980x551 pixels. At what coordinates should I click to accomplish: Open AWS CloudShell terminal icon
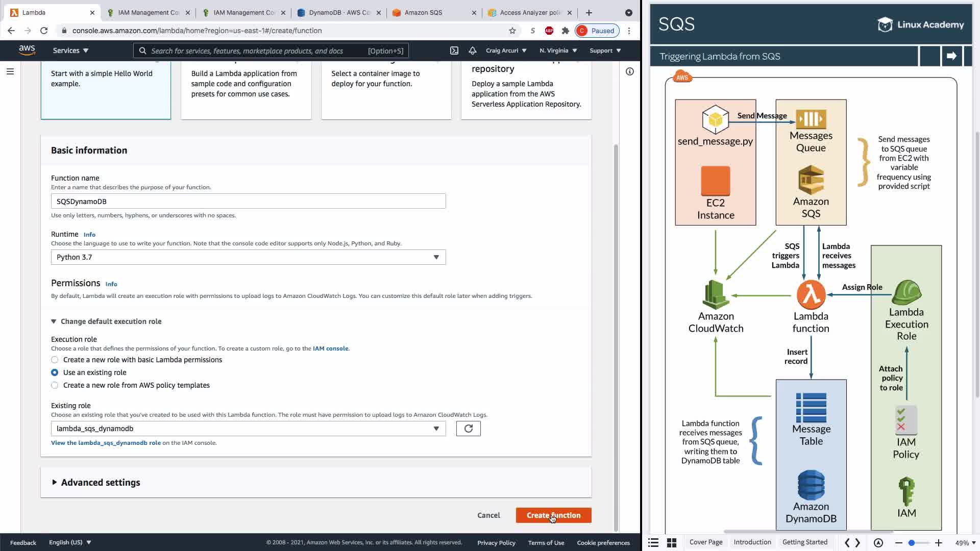pos(454,51)
